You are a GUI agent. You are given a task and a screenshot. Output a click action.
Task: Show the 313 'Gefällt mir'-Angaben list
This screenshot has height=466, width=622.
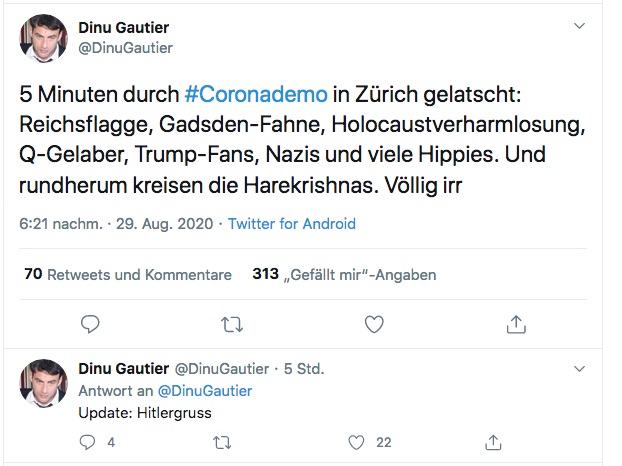click(344, 274)
